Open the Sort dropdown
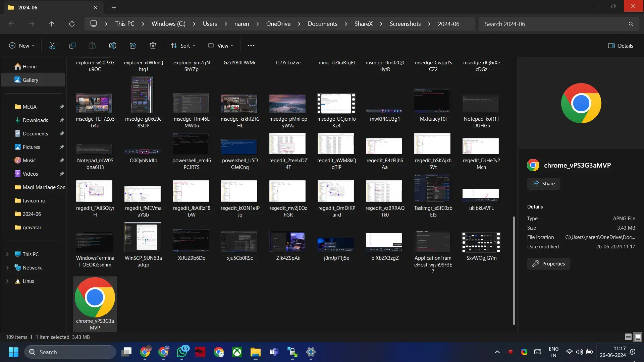 (x=183, y=46)
